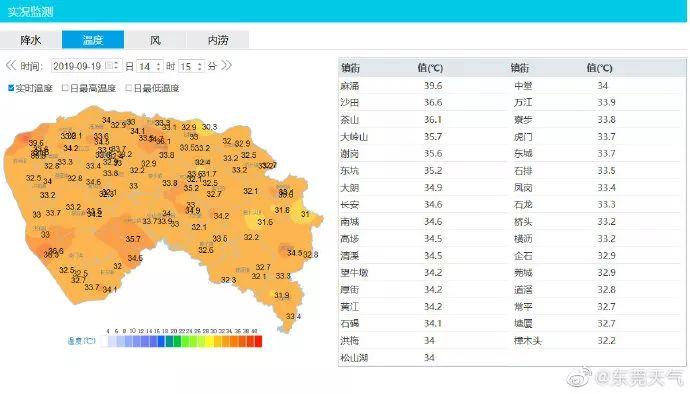
Task: Click the 道滘 town name
Action: pos(523,290)
